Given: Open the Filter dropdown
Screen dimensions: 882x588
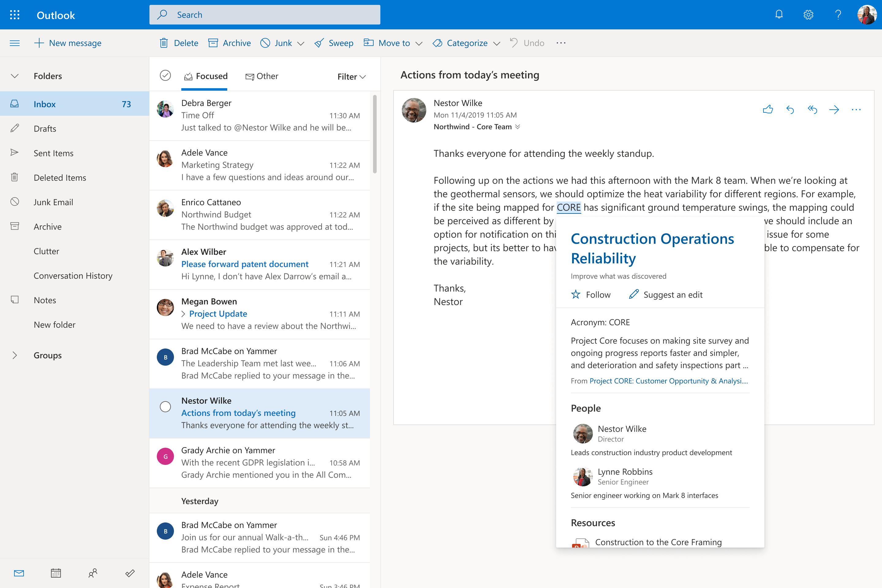Looking at the screenshot, I should pos(351,77).
